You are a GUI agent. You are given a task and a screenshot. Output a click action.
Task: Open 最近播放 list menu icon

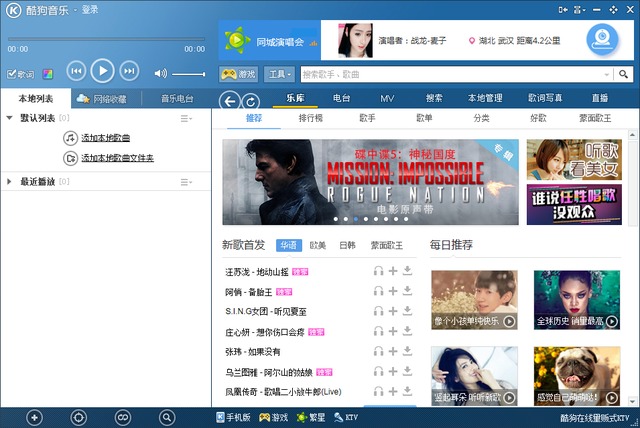186,182
